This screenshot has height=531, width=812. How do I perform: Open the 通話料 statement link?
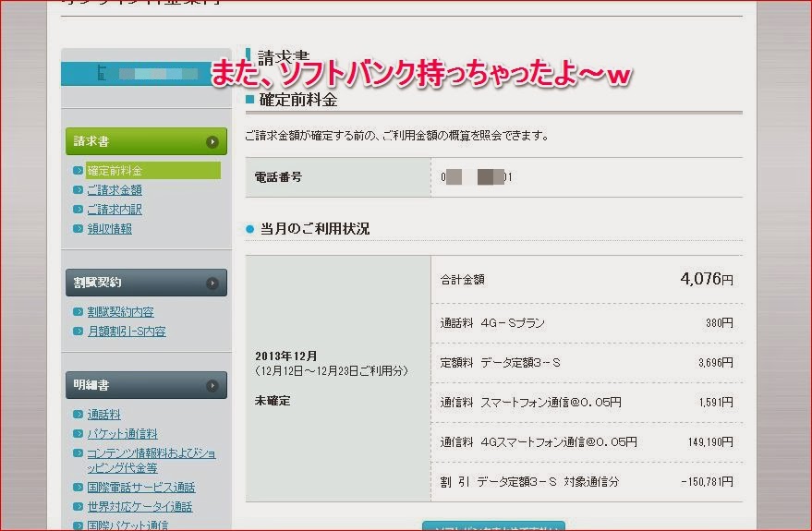[103, 414]
